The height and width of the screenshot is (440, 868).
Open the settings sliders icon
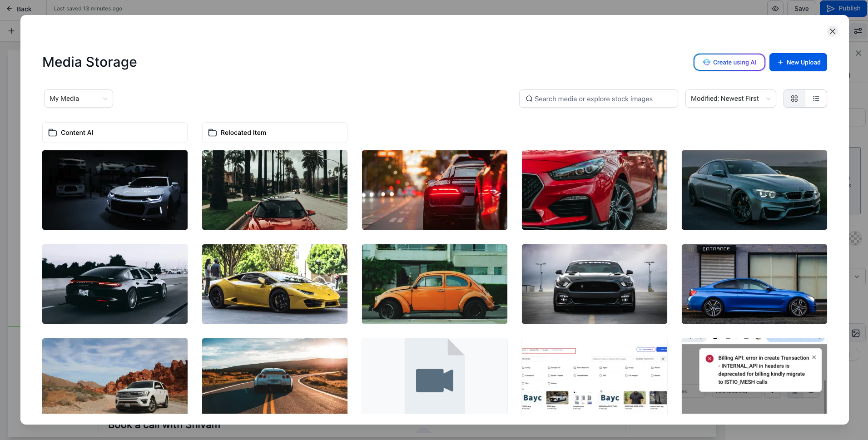coord(858,31)
